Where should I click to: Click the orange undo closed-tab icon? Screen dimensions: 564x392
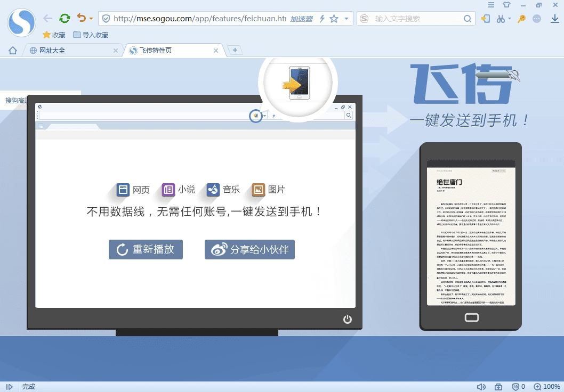[x=82, y=18]
